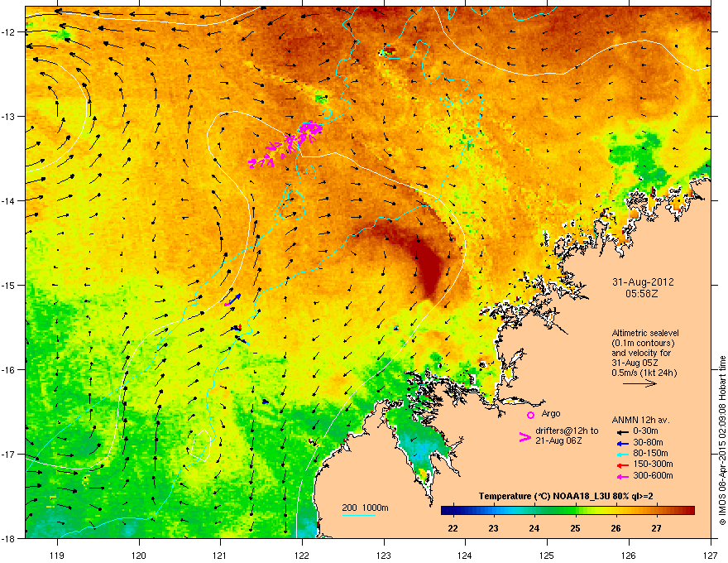Click the black 0-30m arrow legend symbol

tap(622, 431)
